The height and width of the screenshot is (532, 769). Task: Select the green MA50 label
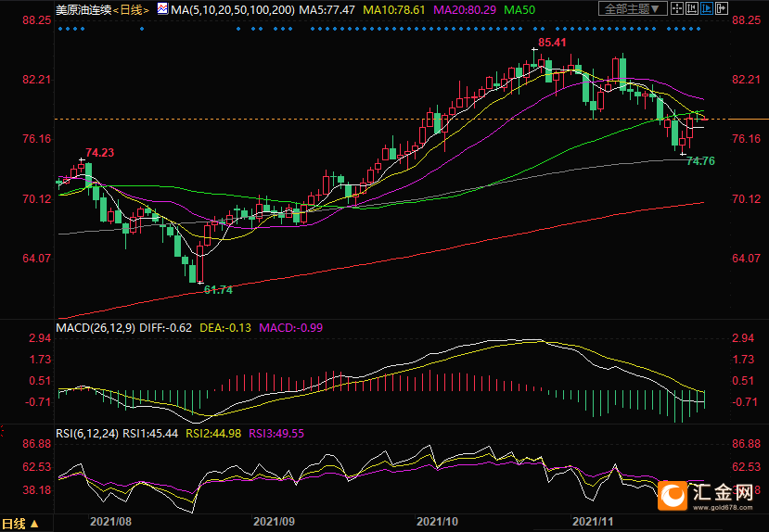point(519,10)
